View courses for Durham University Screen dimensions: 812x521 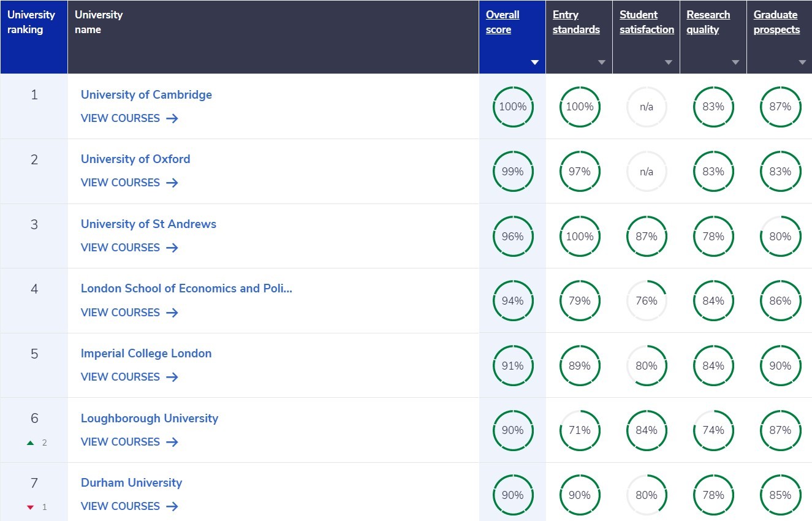point(129,506)
